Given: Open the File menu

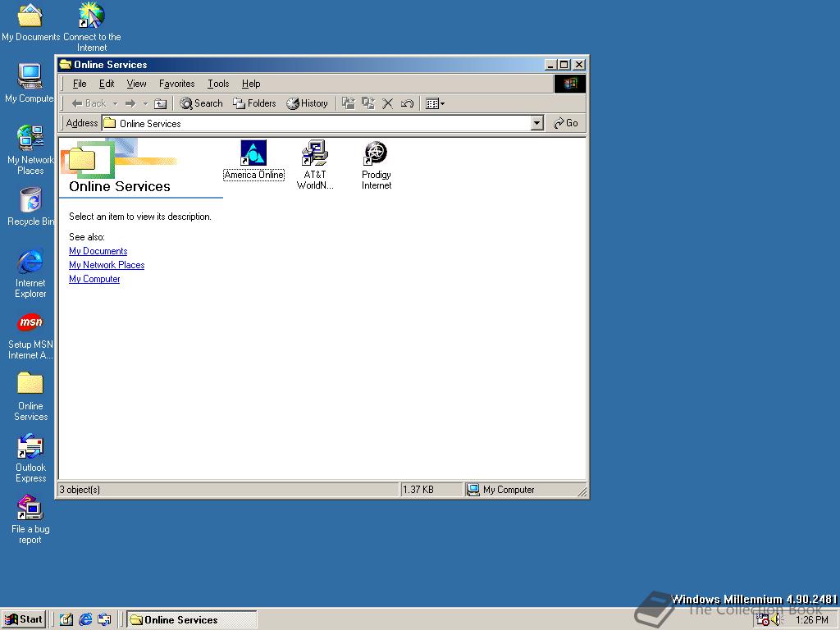Looking at the screenshot, I should coord(80,84).
